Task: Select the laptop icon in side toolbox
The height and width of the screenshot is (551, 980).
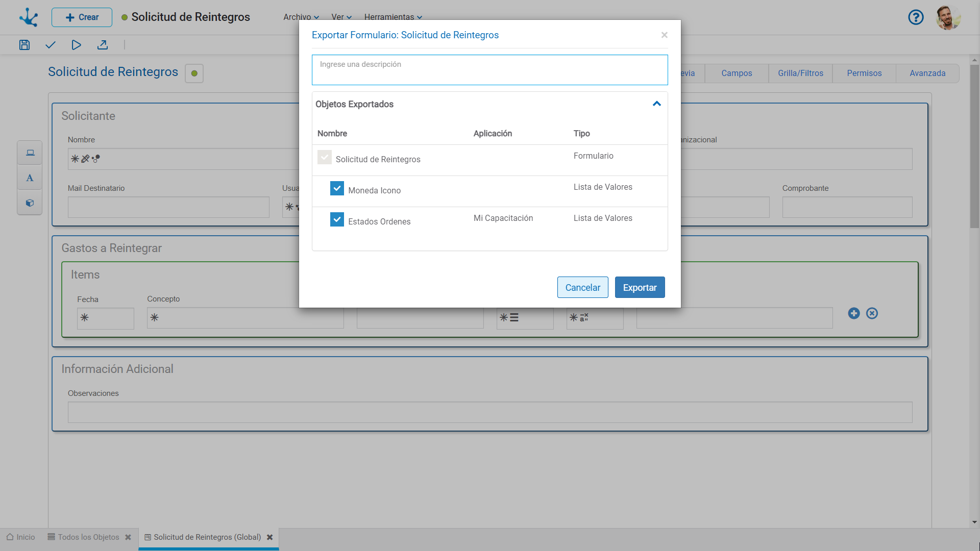Action: (30, 153)
